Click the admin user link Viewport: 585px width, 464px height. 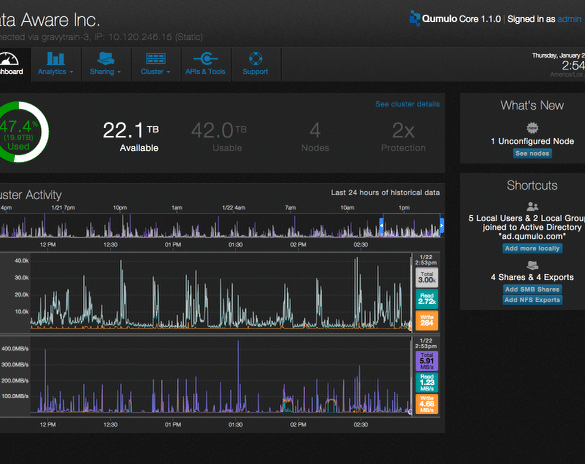click(x=569, y=19)
